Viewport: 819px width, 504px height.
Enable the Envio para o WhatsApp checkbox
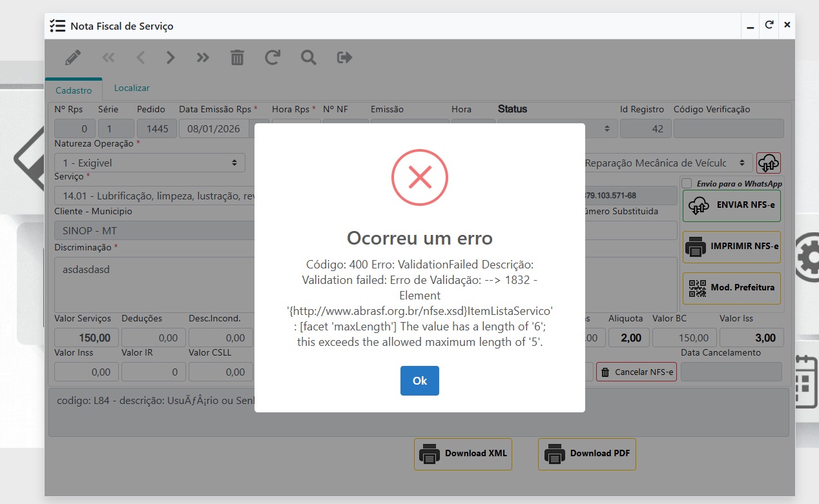pyautogui.click(x=687, y=183)
